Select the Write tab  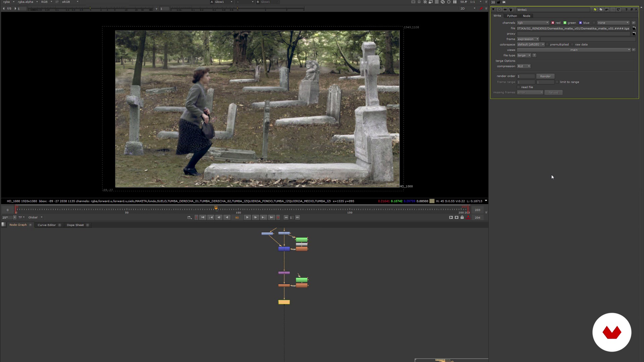(x=497, y=16)
